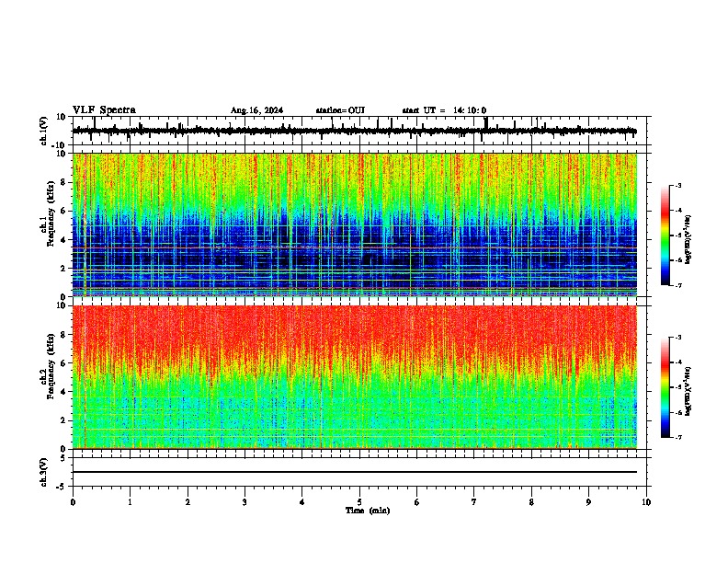The width and height of the screenshot is (728, 563).
Task: Click the bottom time axis tick "5" above Time (min)
Action: click(359, 502)
